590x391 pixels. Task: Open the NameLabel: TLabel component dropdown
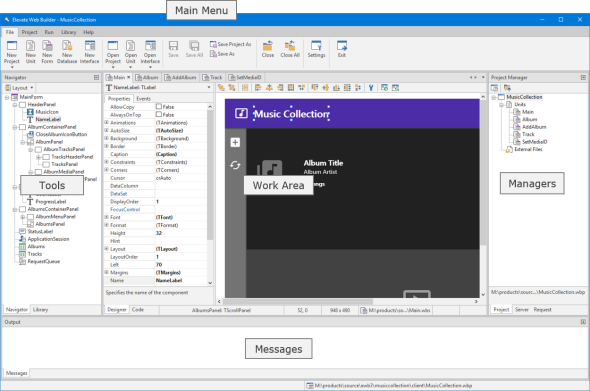(209, 87)
